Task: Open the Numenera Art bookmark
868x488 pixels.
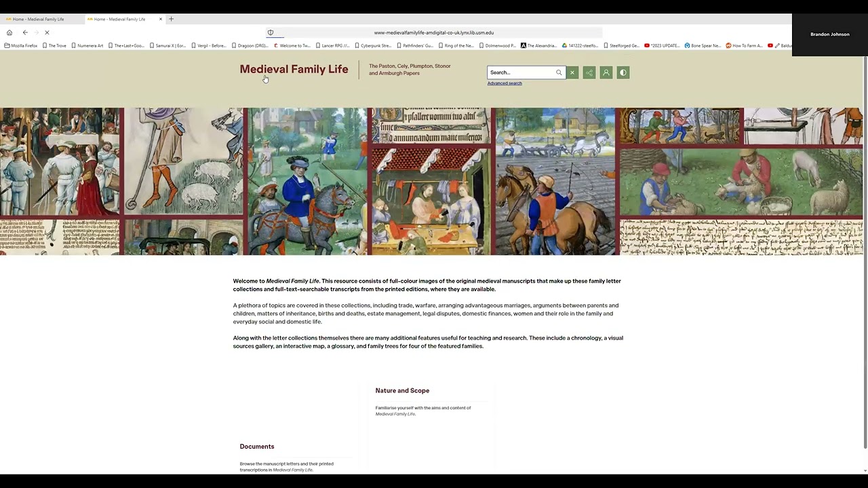Action: tap(87, 45)
